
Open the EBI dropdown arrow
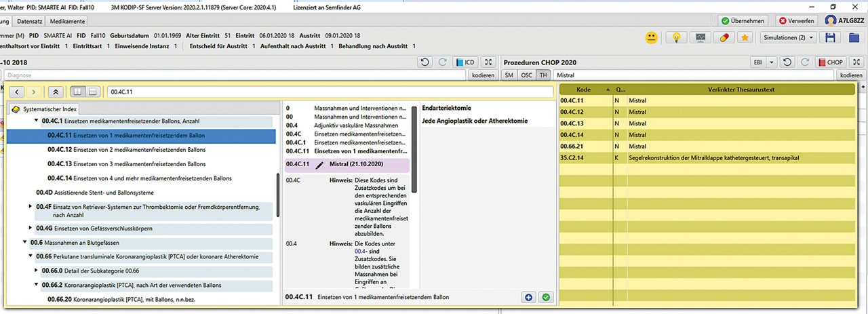(x=771, y=62)
